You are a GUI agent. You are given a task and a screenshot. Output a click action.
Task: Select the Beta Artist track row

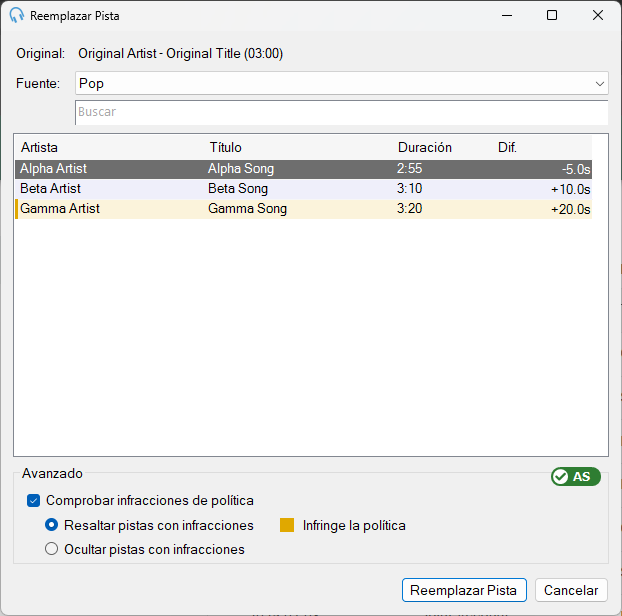303,189
